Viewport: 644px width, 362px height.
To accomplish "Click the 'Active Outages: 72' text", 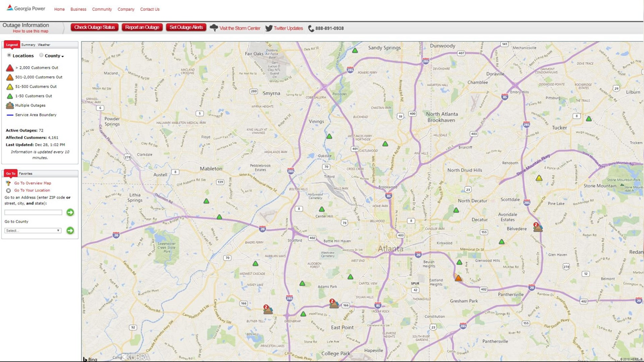I will coord(25,130).
